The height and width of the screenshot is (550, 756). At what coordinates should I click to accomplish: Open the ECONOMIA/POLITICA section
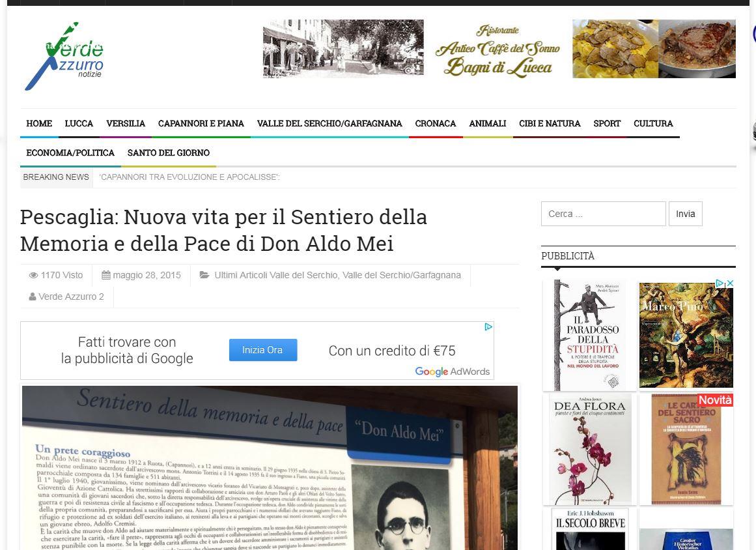70,153
